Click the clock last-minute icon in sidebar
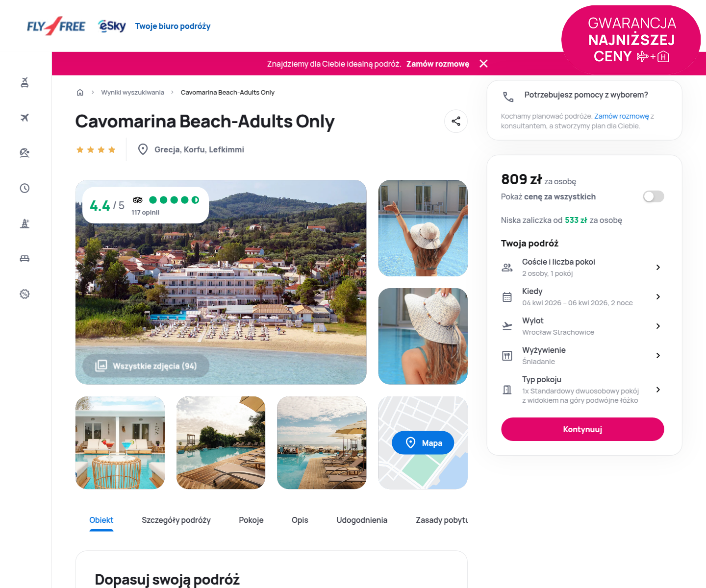Image resolution: width=706 pixels, height=588 pixels. click(25, 188)
